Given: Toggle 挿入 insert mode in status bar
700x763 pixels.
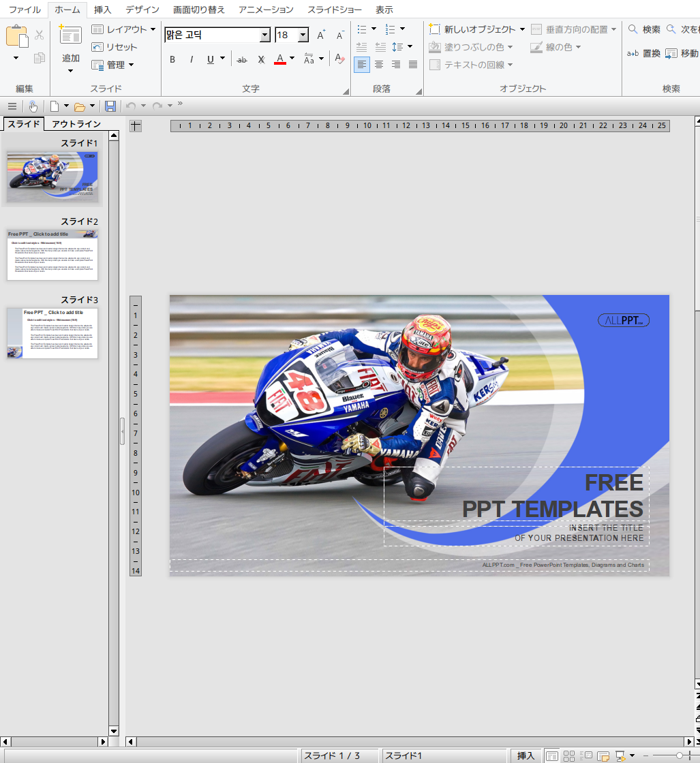Looking at the screenshot, I should pyautogui.click(x=526, y=756).
